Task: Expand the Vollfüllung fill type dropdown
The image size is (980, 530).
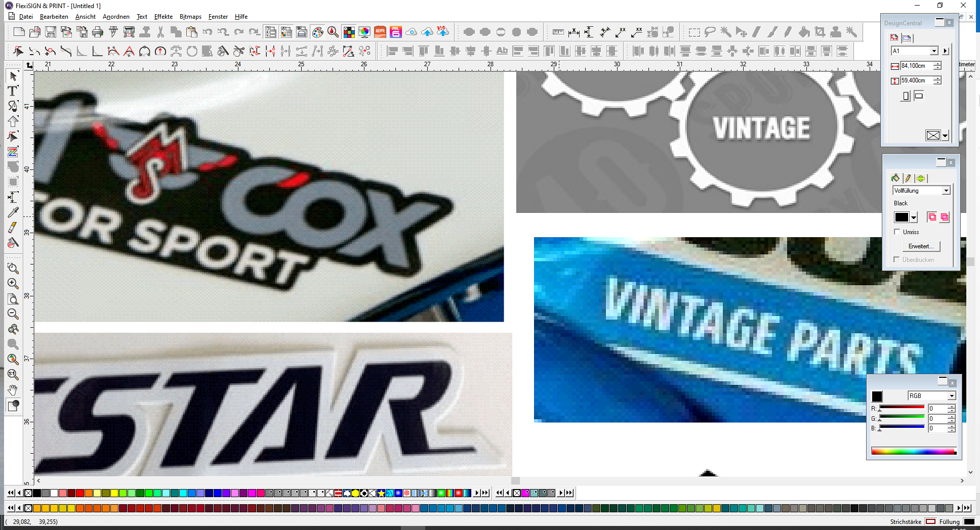Action: pyautogui.click(x=946, y=191)
